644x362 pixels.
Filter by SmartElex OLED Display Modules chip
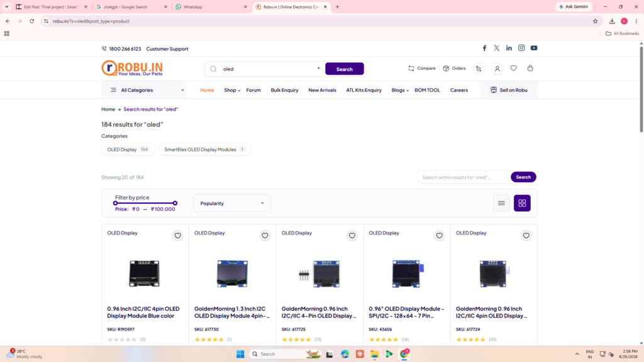204,150
